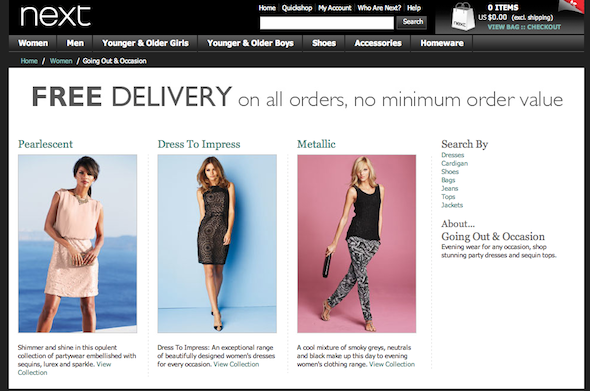590x391 pixels.
Task: Search by Jackets
Action: pos(452,205)
